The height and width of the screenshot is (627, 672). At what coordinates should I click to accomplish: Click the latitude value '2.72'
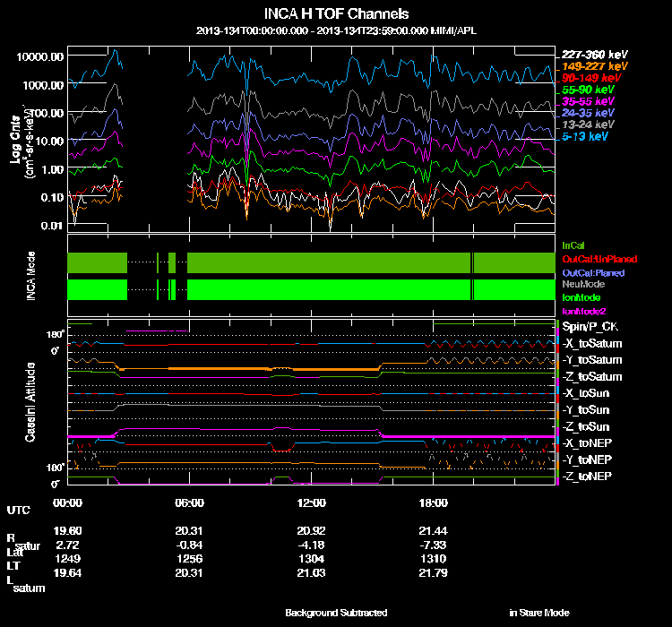tap(67, 545)
